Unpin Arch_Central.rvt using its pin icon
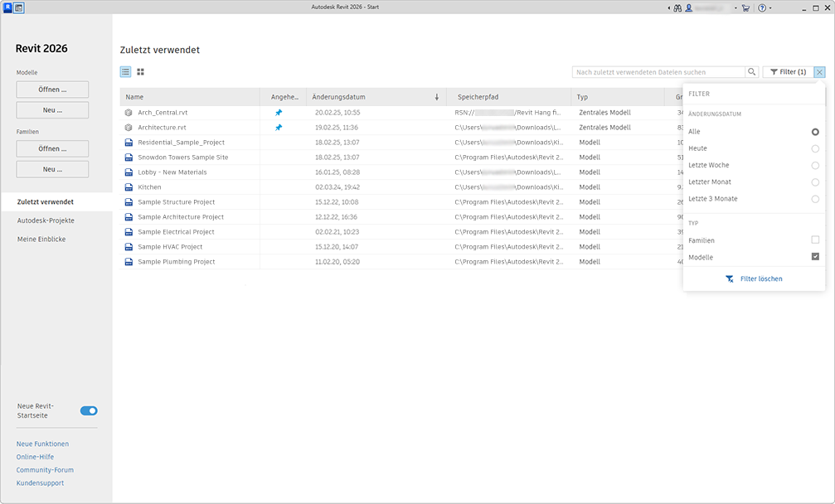Image resolution: width=835 pixels, height=504 pixels. tap(279, 113)
